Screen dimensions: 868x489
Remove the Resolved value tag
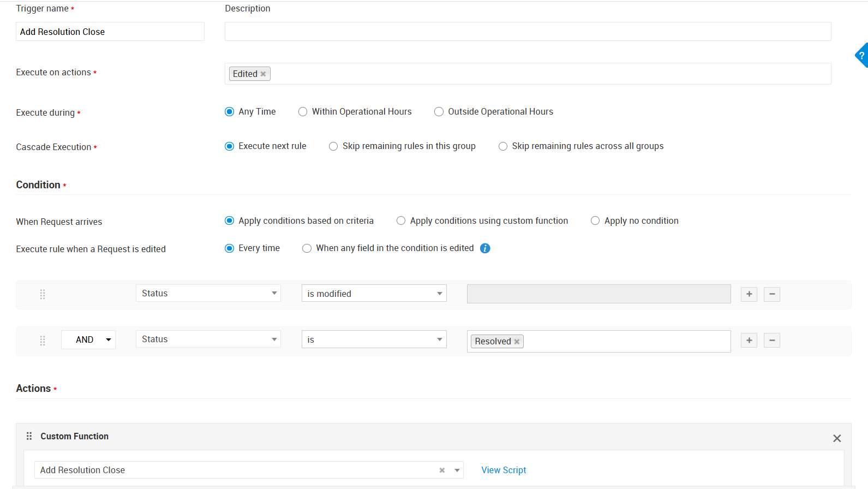[x=517, y=342]
